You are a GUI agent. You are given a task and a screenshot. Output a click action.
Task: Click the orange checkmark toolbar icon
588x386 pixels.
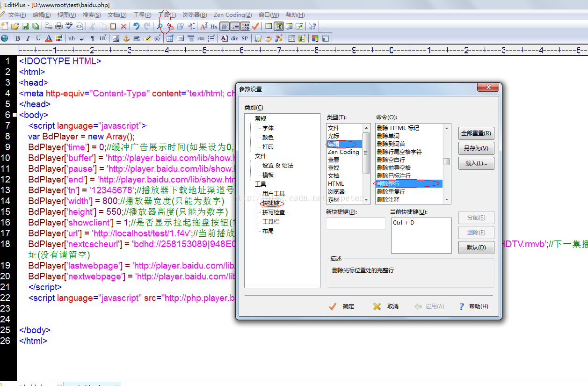click(x=255, y=27)
